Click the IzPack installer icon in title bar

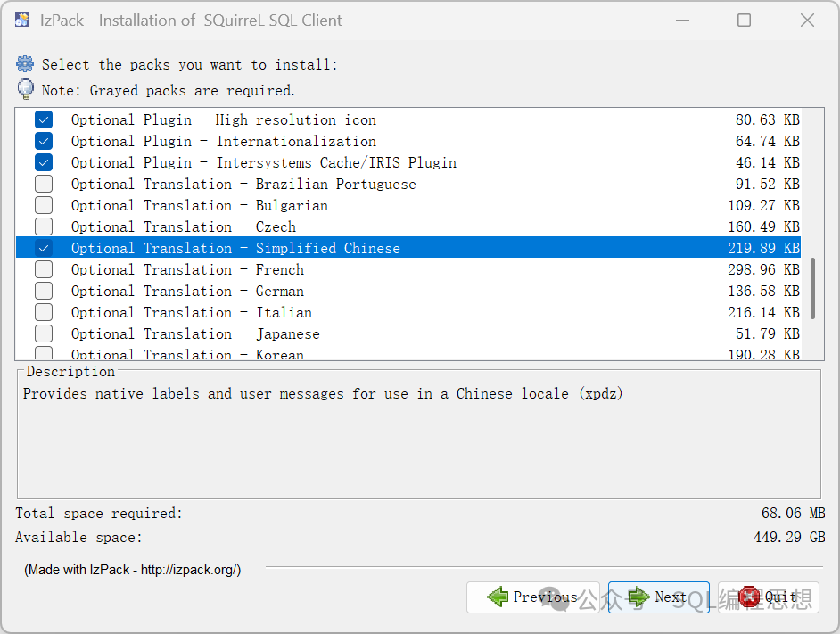22,20
